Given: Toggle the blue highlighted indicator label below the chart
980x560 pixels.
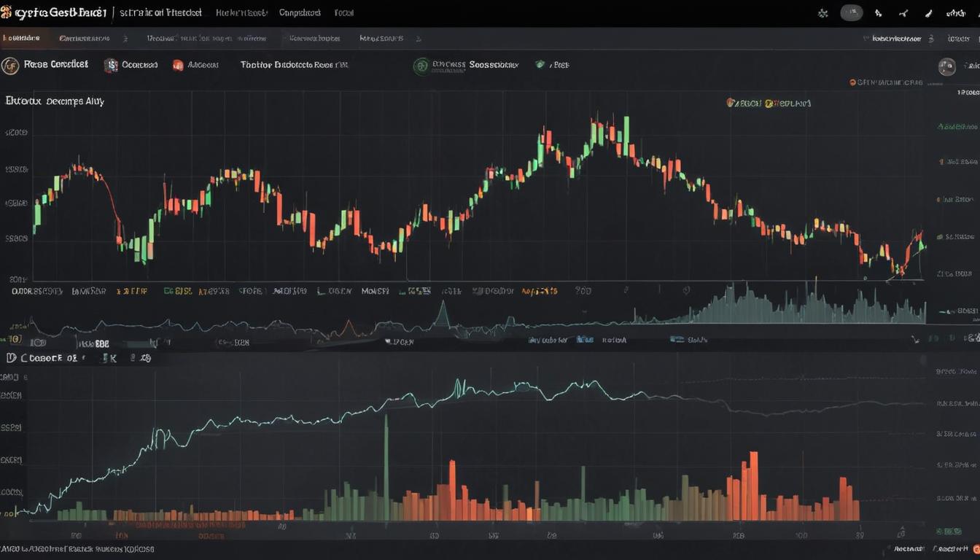Looking at the screenshot, I should (x=584, y=339).
